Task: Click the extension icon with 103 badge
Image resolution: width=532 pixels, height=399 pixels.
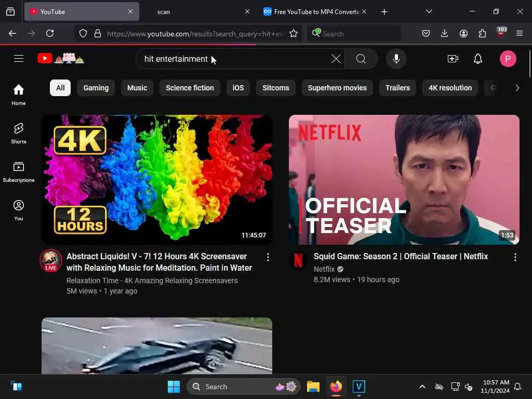Action: point(501,33)
